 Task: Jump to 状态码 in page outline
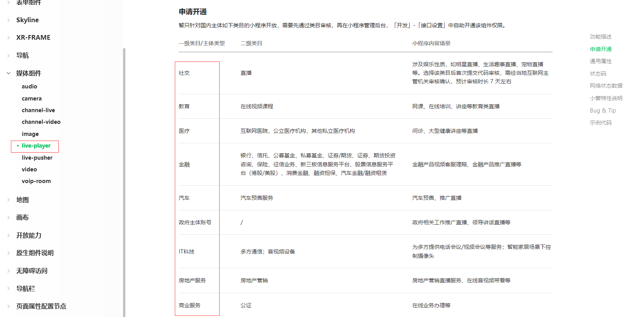pos(598,74)
